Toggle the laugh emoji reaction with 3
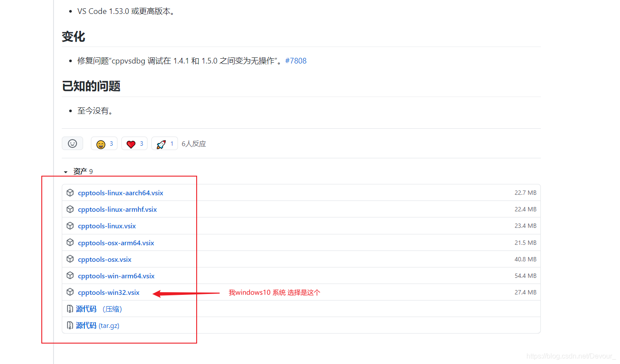Viewport: 620px width, 364px height. pos(104,144)
